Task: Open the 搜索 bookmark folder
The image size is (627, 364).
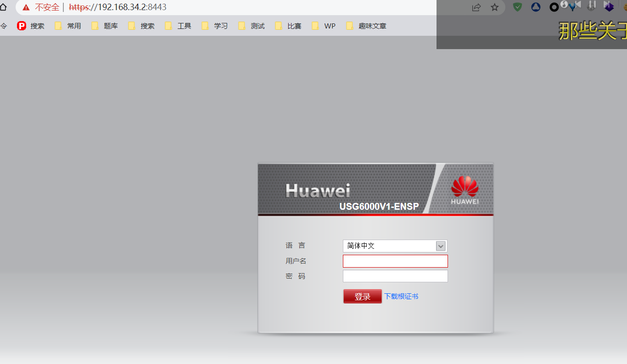Action: click(x=141, y=26)
